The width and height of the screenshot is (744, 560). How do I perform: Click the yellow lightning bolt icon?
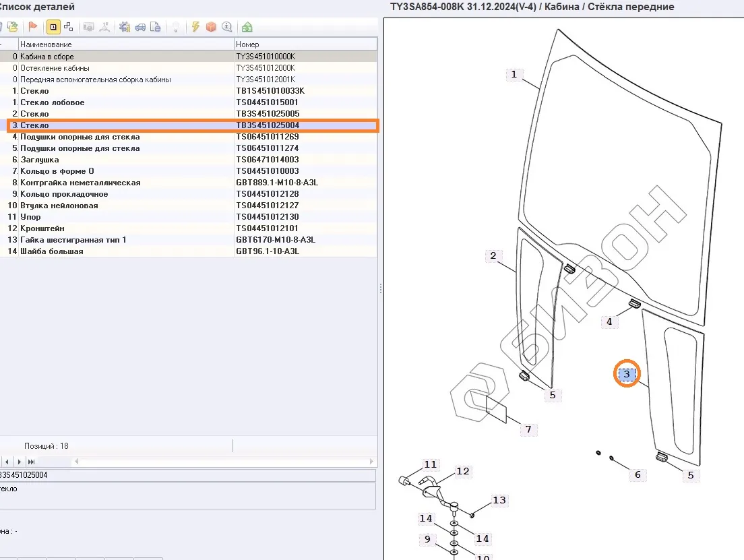[195, 27]
